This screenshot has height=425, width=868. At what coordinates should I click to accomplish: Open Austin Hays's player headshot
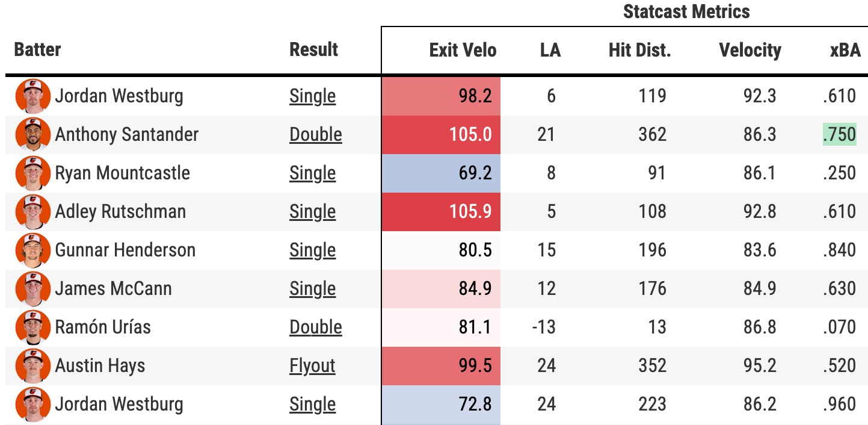[32, 366]
